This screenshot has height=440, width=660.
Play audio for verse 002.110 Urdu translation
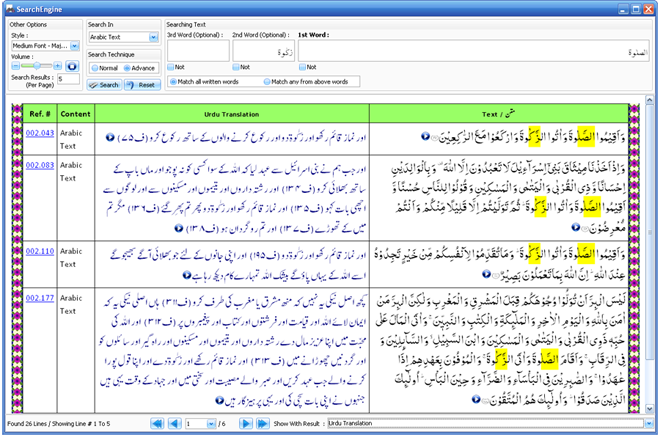(187, 275)
